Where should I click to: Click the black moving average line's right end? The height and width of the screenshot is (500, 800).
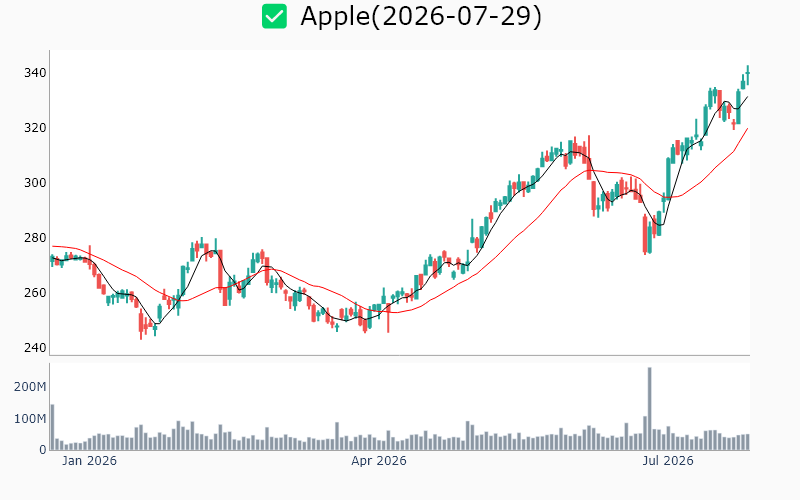tap(747, 97)
